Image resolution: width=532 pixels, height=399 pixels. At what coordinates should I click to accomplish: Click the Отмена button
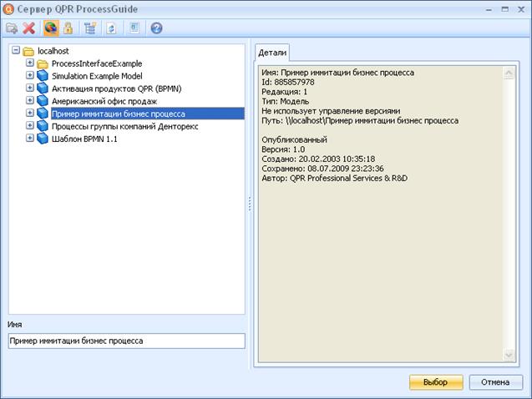click(496, 382)
